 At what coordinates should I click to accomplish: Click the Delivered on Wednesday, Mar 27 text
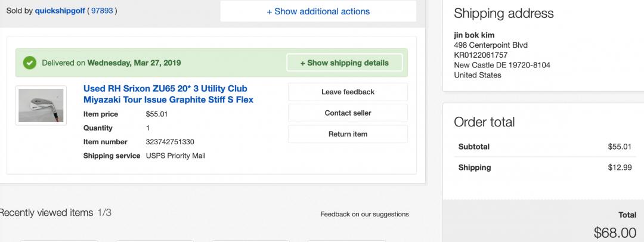pos(111,63)
